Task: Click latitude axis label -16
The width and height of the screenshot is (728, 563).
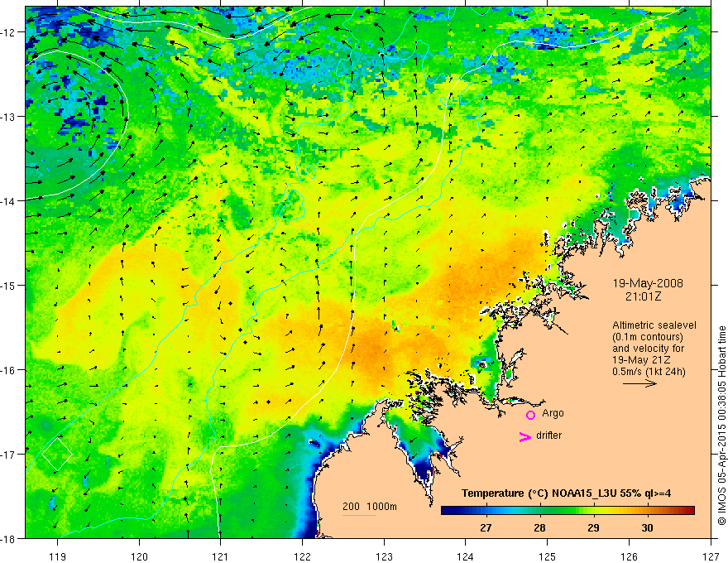Action: point(10,370)
